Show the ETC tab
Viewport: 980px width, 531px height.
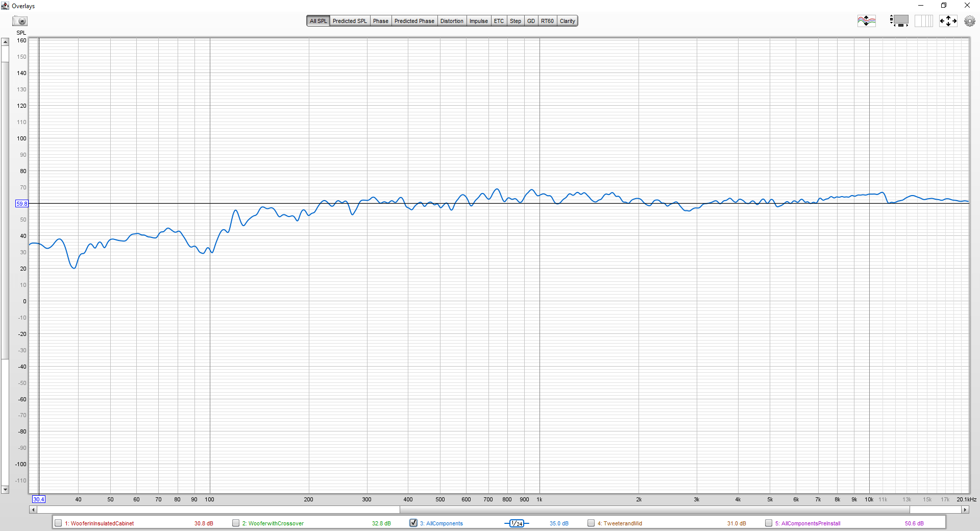click(x=499, y=21)
